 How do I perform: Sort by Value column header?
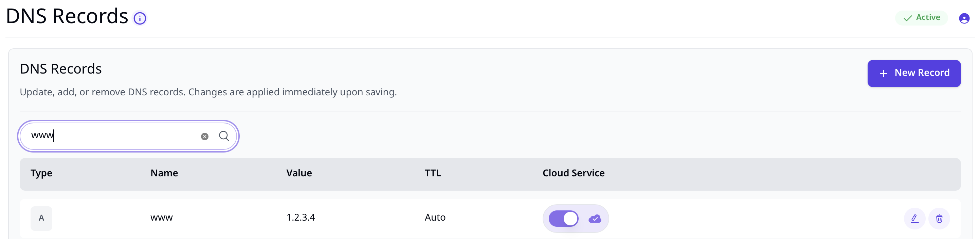(x=299, y=173)
